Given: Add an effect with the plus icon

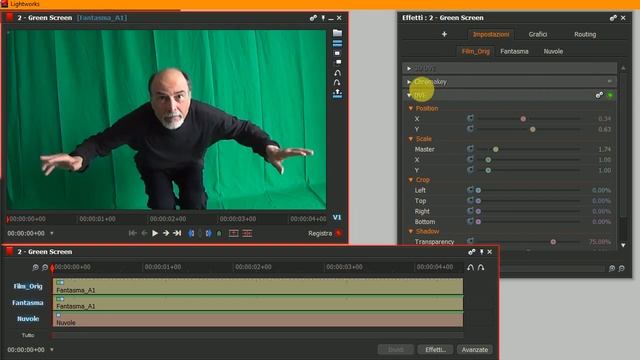Looking at the screenshot, I should point(444,34).
